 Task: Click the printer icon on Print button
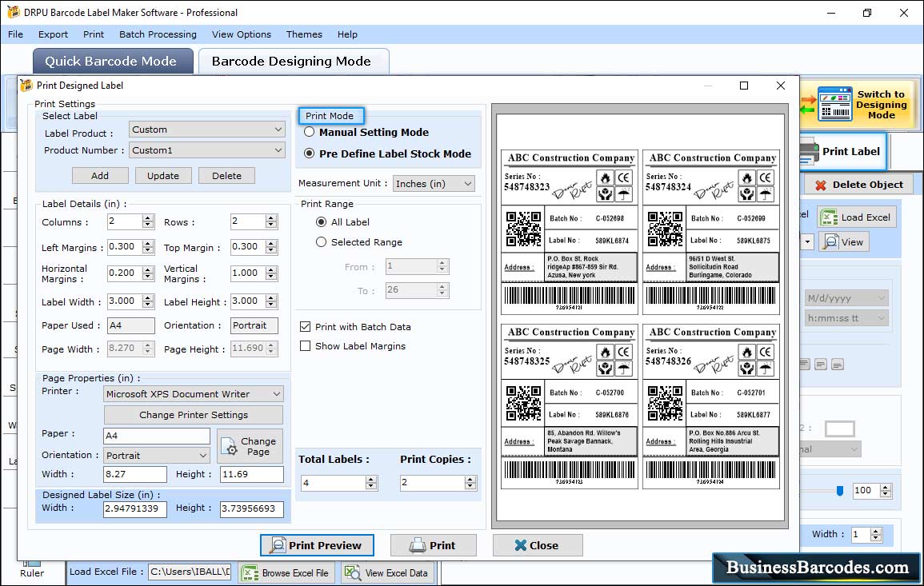click(418, 545)
